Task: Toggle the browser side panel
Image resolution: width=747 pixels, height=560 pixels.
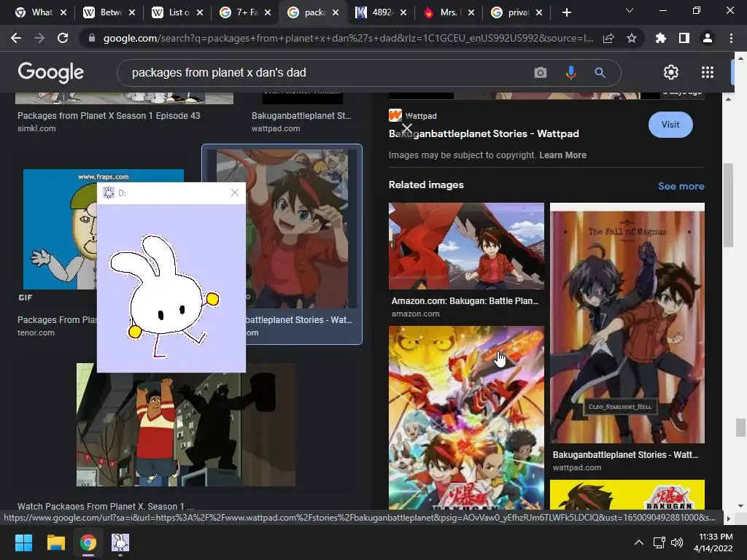Action: [684, 38]
